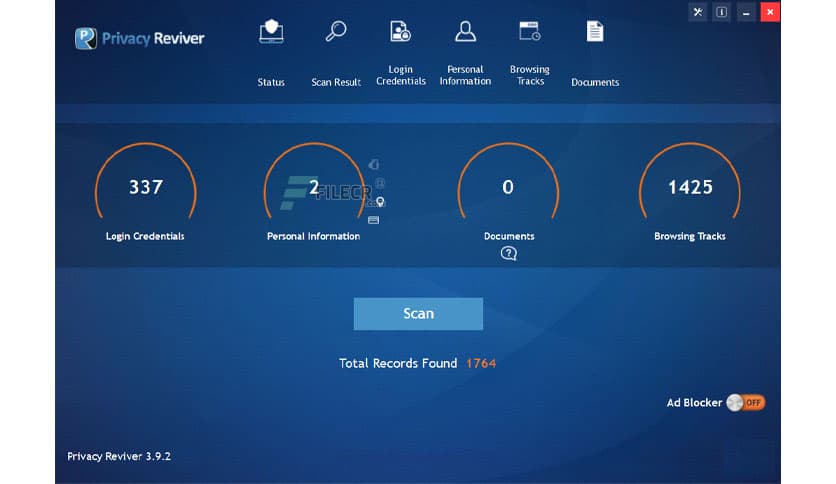Click the Privacy Reviver logo
This screenshot has height=484, width=836.
(139, 38)
